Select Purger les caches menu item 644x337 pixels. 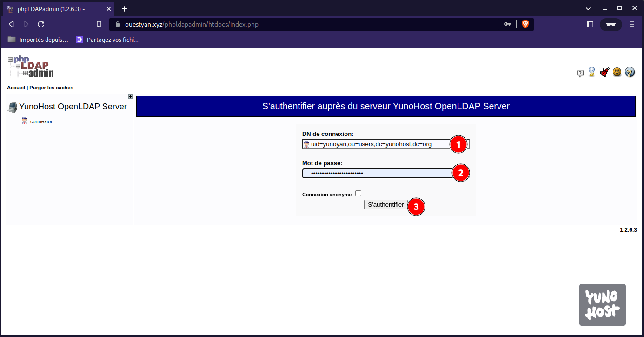(x=51, y=88)
